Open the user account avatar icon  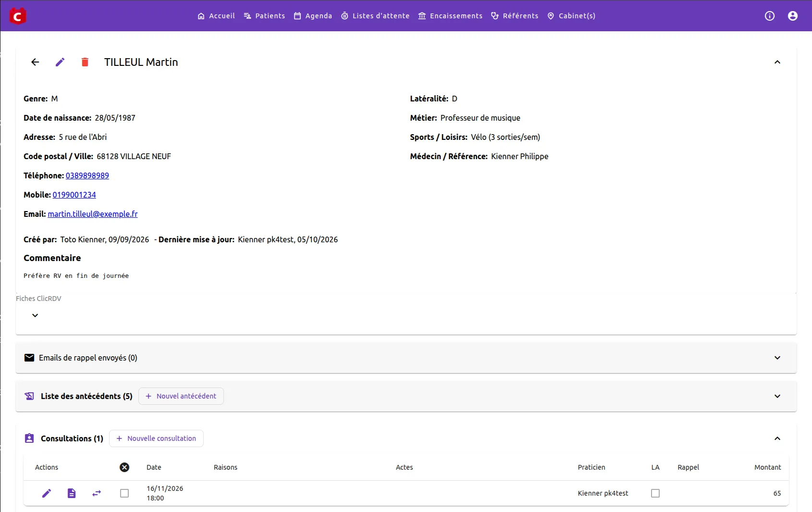793,16
